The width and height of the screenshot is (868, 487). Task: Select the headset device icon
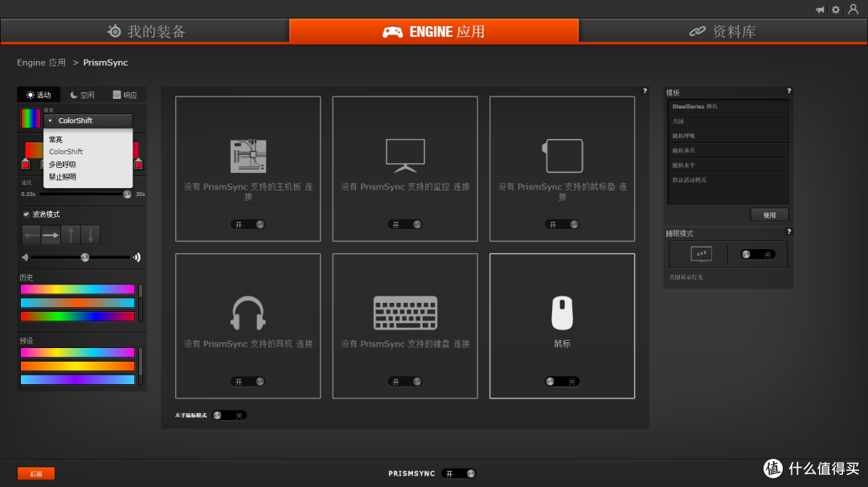(248, 313)
